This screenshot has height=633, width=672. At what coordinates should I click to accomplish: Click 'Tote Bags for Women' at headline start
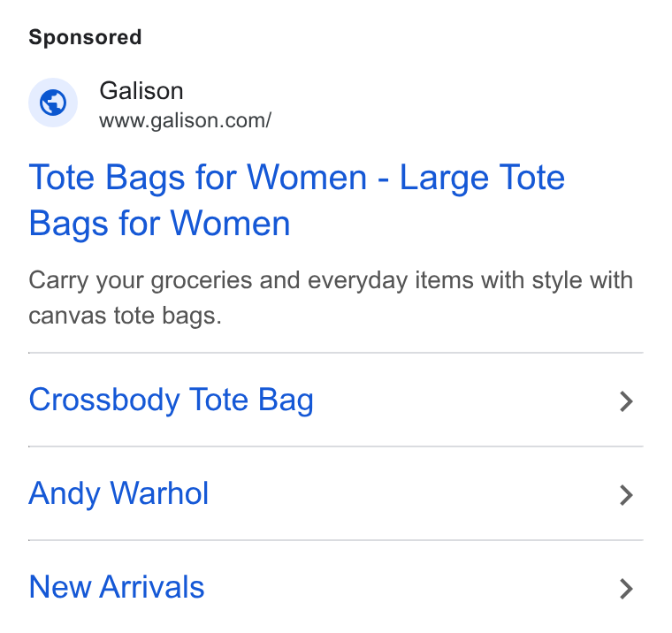click(197, 178)
